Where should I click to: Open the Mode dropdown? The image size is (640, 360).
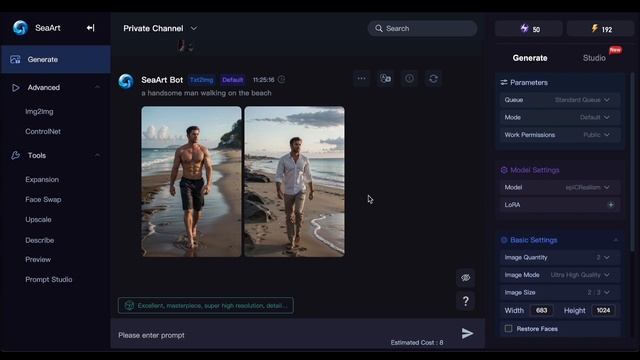coord(560,118)
